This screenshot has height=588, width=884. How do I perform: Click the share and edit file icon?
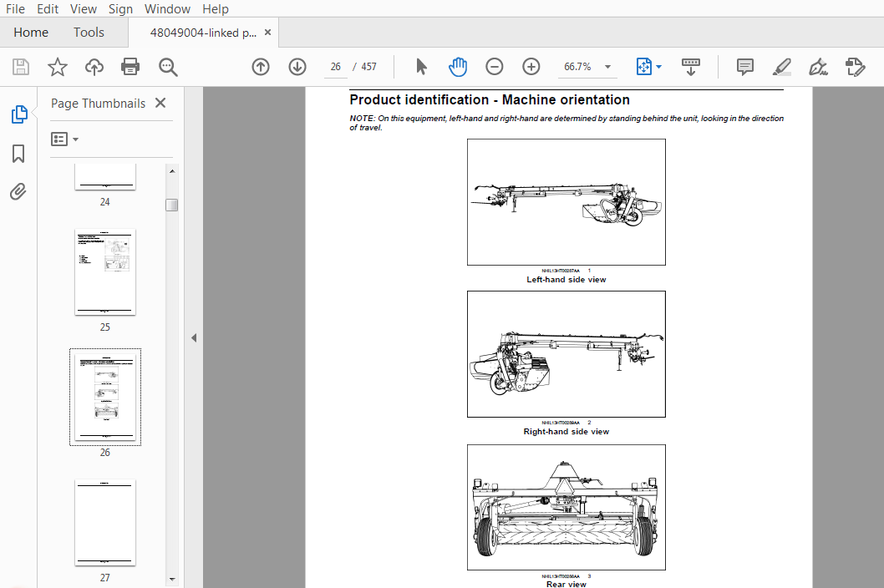pos(856,67)
